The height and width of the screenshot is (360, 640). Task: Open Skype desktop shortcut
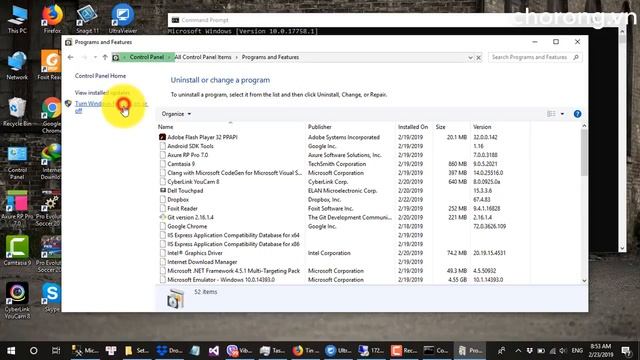(52, 297)
